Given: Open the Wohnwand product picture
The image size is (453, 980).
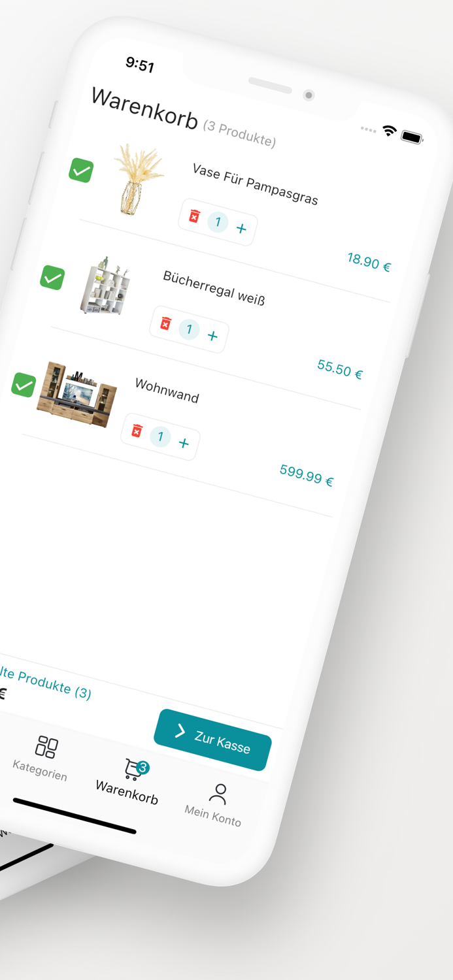Looking at the screenshot, I should pyautogui.click(x=77, y=393).
